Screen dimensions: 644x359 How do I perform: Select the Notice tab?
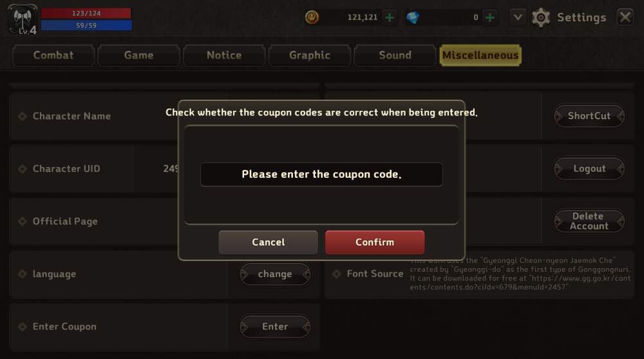pos(224,55)
